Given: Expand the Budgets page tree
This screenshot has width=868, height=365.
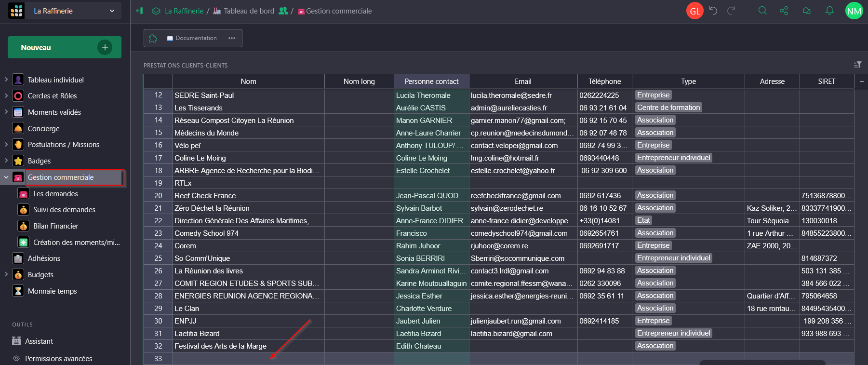Looking at the screenshot, I should coord(6,274).
